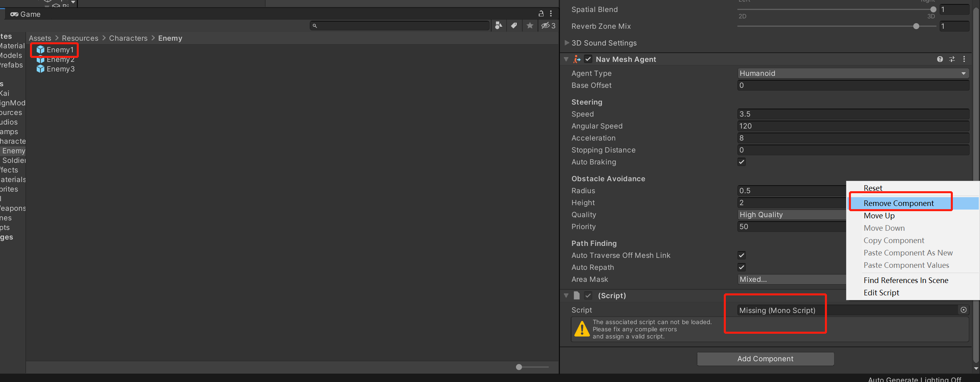Click the Reverb Zone Mix slider handle

coord(916,26)
